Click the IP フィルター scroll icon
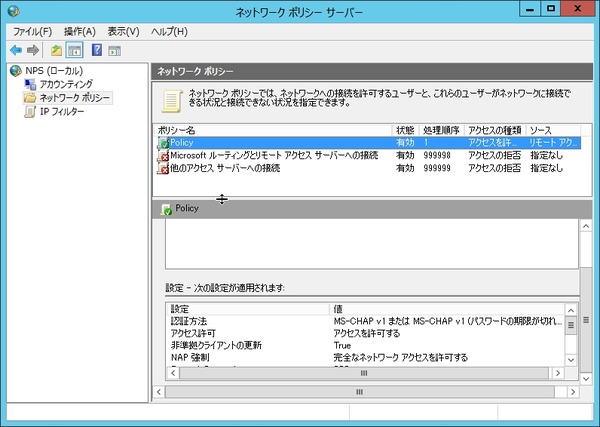The width and height of the screenshot is (600, 427). pos(30,112)
